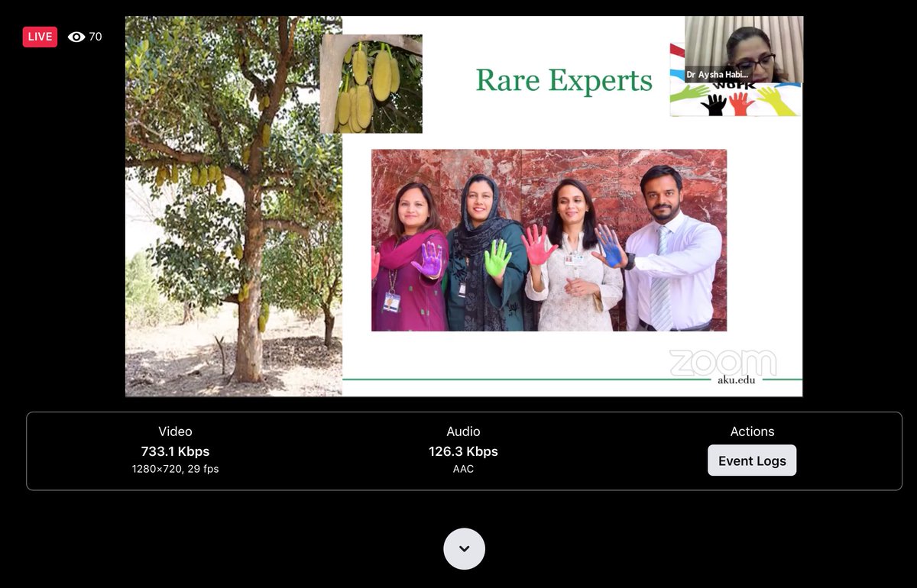Click the Video heading label
This screenshot has width=917, height=588.
coord(175,431)
